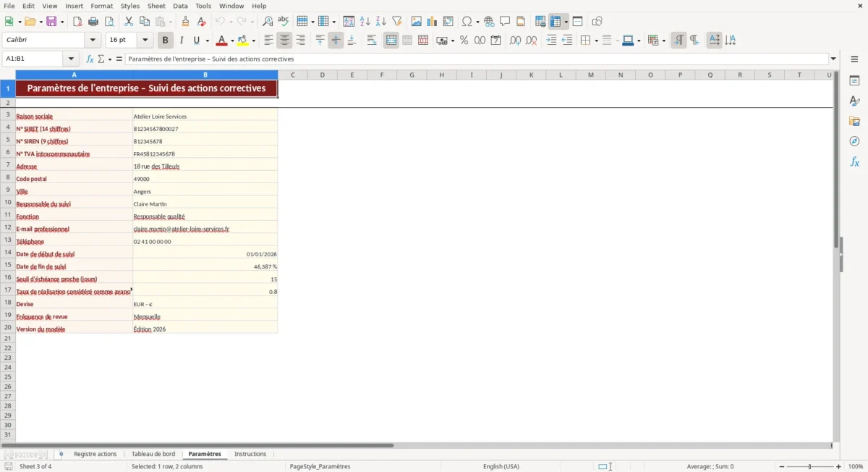Open the Draw functions shapes icon
Viewport: 868px width, 472px height.
597,22
